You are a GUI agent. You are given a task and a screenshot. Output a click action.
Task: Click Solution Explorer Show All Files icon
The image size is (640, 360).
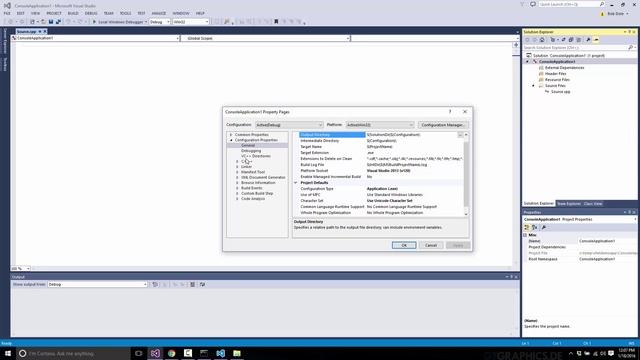point(578,40)
